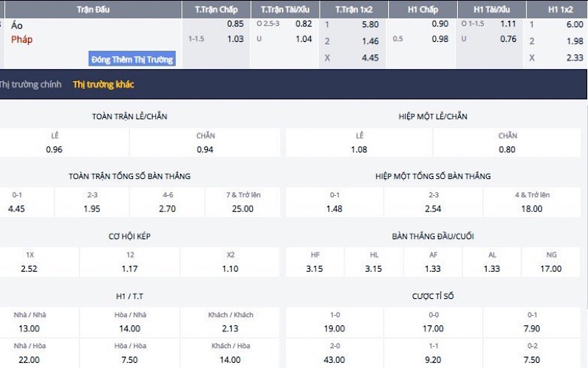The width and height of the screenshot is (588, 368).
Task: Choose first-half CHẴN odds 0.80
Action: [507, 149]
